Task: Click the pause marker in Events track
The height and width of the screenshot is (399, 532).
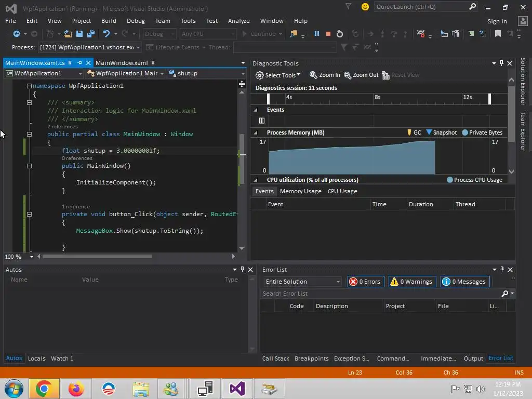Action: (x=262, y=121)
